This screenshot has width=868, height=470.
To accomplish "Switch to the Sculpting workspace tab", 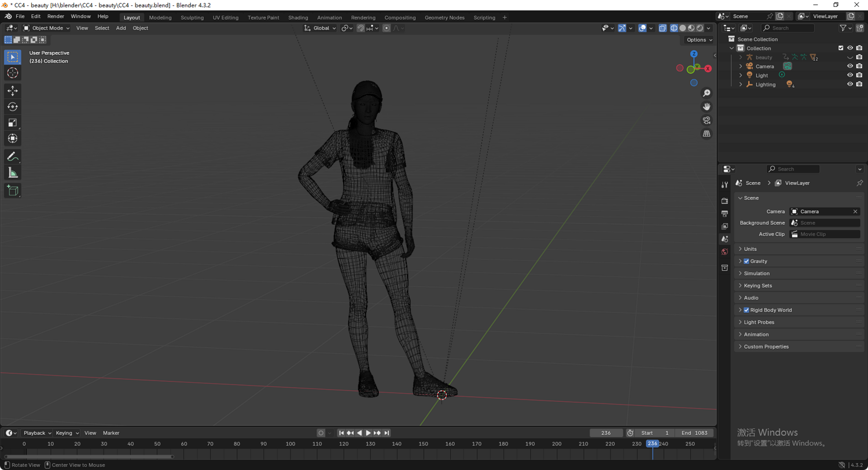I will coord(192,17).
